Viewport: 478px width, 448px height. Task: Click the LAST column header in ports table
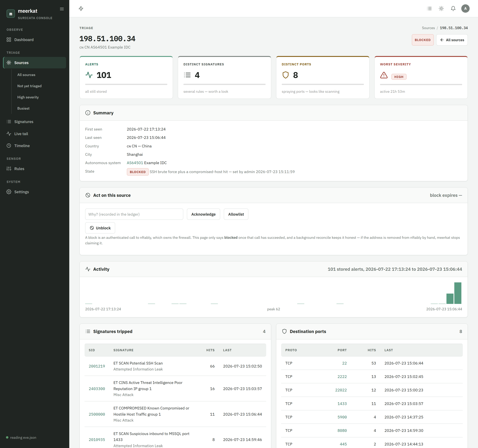[x=389, y=350]
